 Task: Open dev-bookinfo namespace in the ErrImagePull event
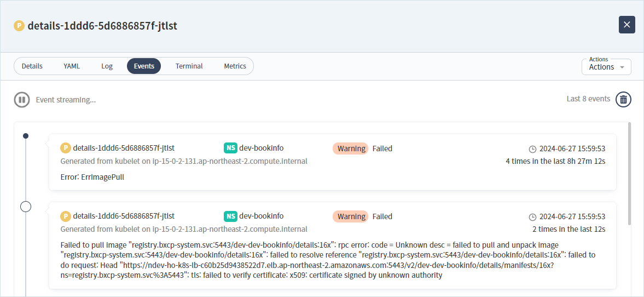pos(261,147)
